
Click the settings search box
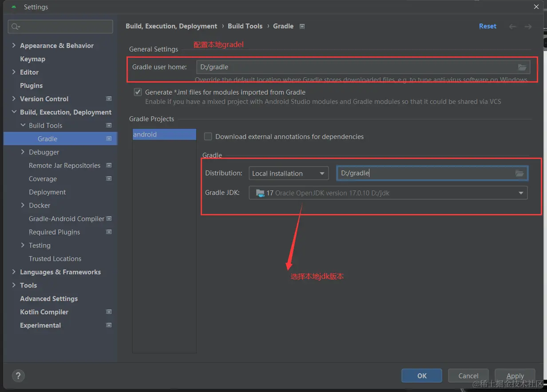[60, 27]
